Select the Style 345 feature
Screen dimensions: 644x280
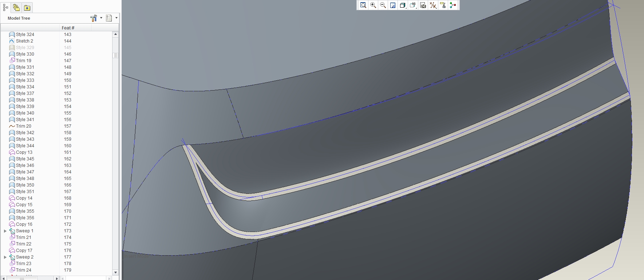[25, 159]
